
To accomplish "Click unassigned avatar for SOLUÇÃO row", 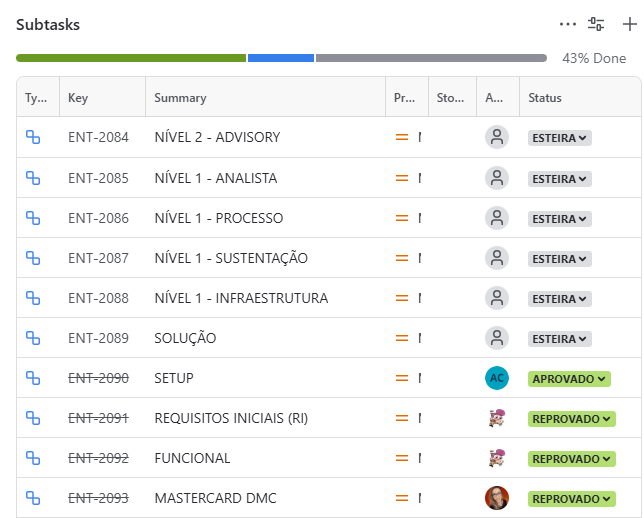I will tap(497, 338).
